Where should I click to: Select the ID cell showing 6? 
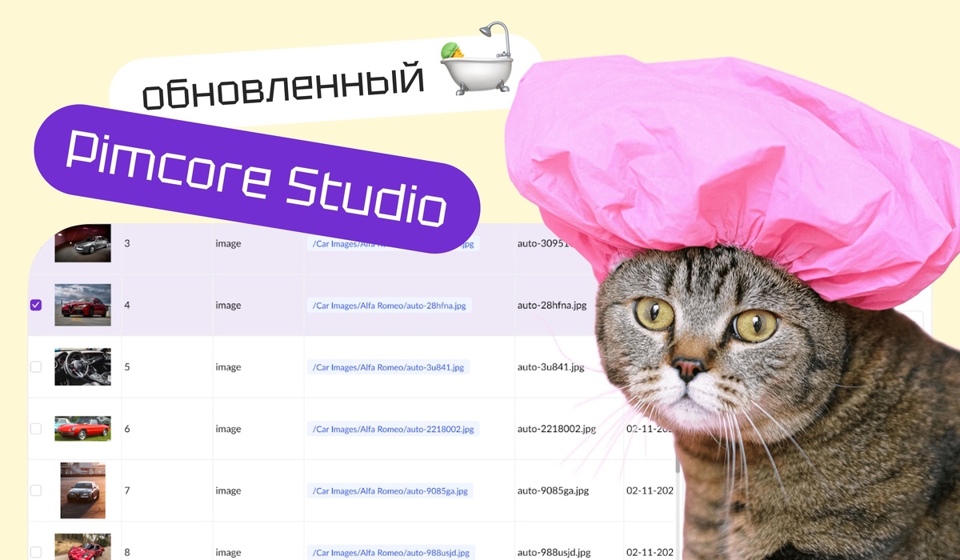pyautogui.click(x=166, y=429)
